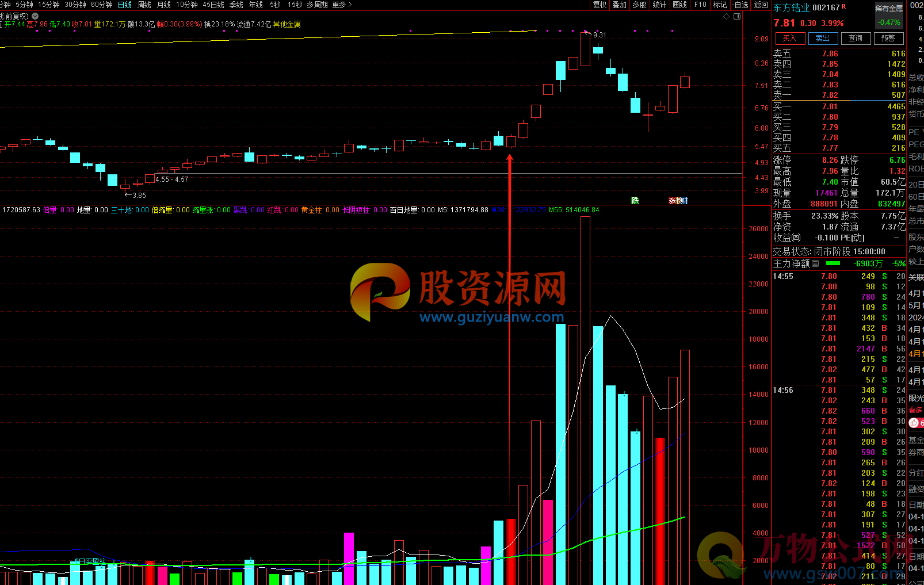Click the 14:55 trade tick timestamp
924x585 pixels.
tap(783, 276)
